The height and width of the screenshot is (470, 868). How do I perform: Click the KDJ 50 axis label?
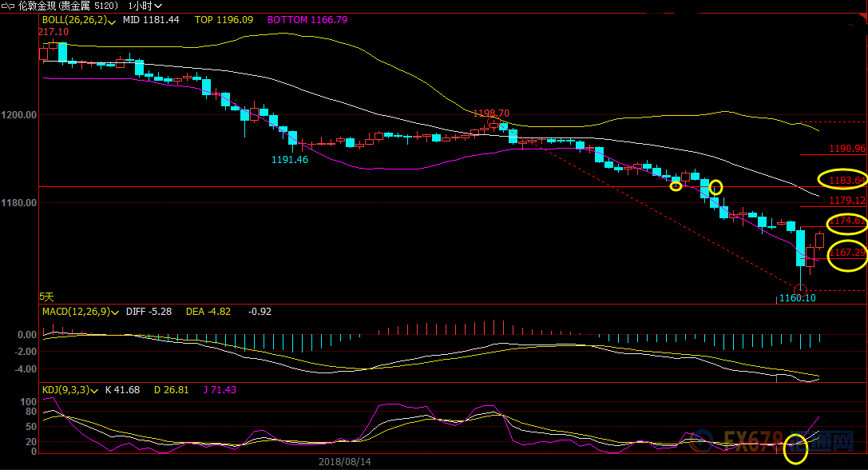click(31, 427)
